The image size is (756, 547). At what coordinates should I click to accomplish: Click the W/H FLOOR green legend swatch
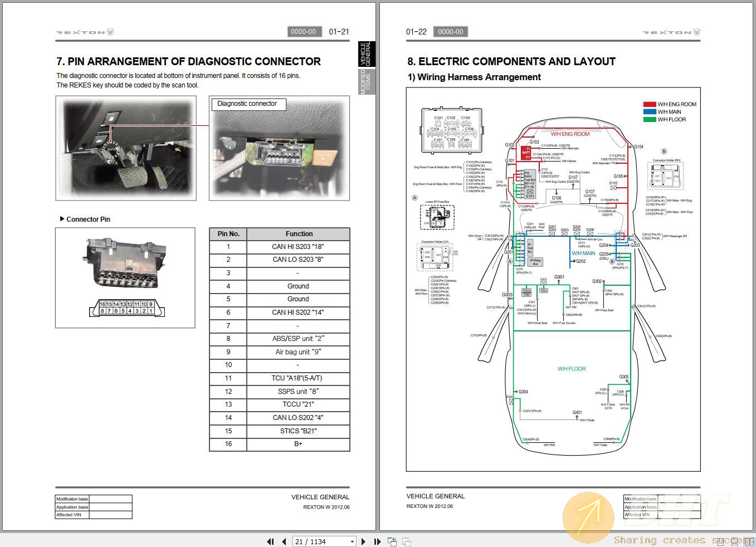coord(649,119)
